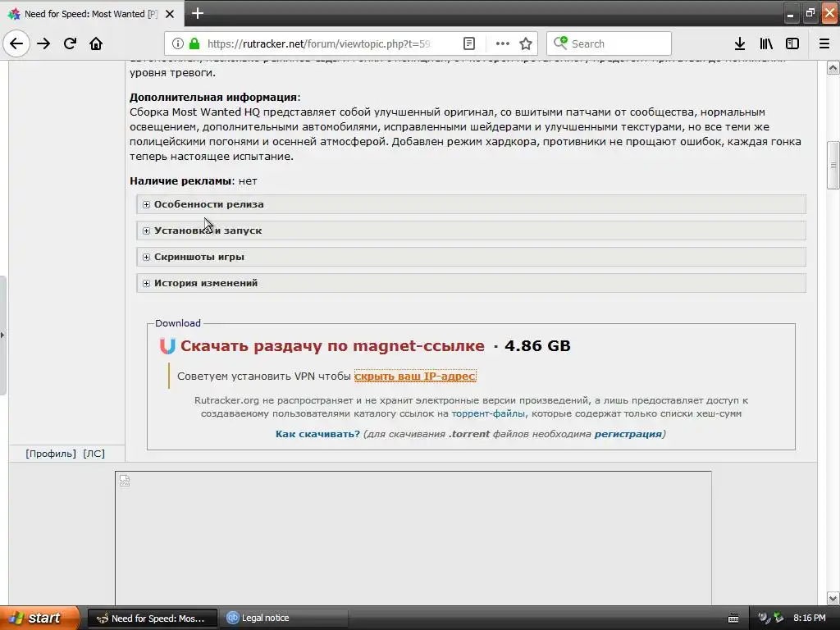The width and height of the screenshot is (840, 630).
Task: Open the library bookshelf icon
Action: [x=766, y=43]
